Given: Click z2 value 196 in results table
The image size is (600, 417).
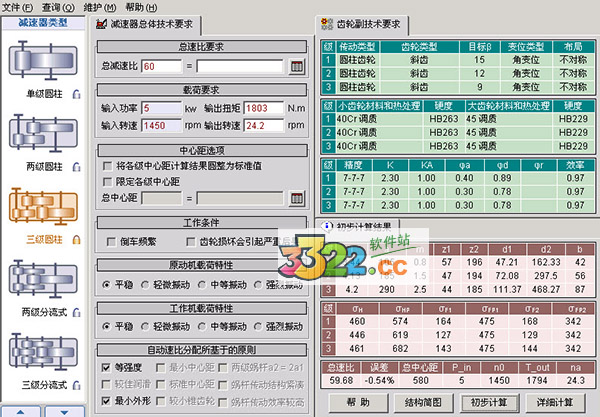Looking at the screenshot, I should pos(474,262).
